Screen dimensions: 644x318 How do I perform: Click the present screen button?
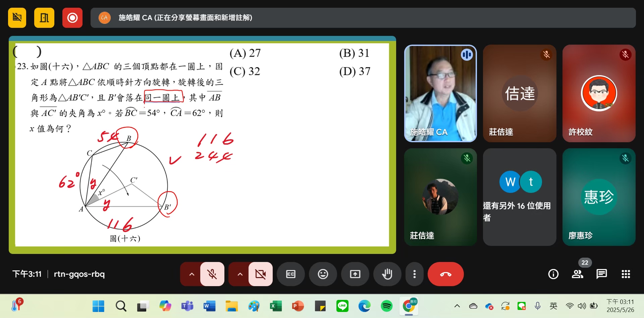pos(355,274)
